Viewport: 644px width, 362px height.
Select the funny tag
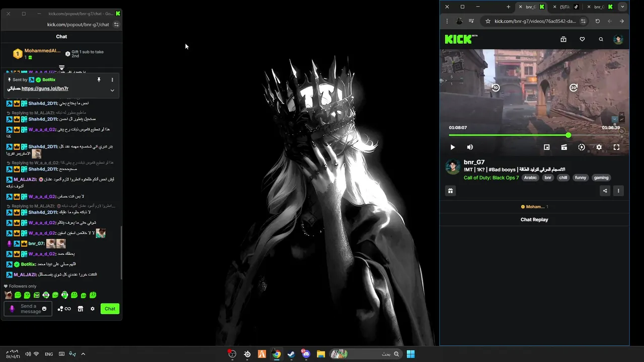[x=581, y=177]
